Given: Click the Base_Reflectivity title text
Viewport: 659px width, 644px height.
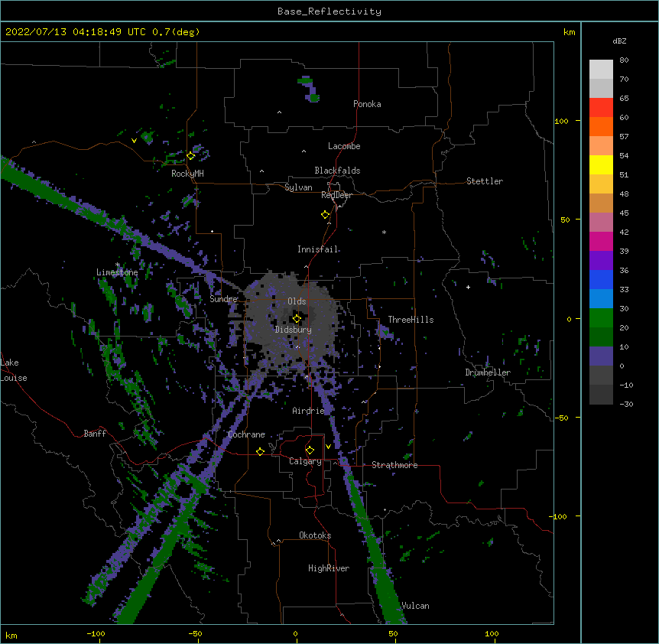Looking at the screenshot, I should tap(329, 11).
